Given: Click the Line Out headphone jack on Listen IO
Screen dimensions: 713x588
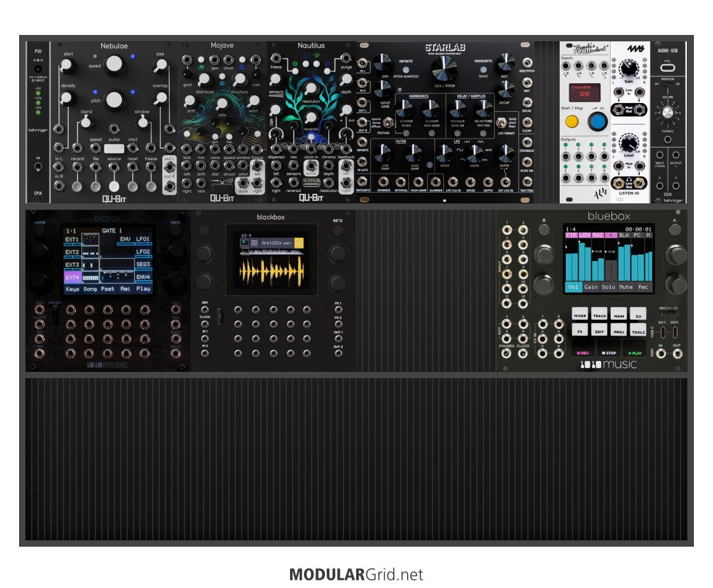Looking at the screenshot, I should [619, 183].
